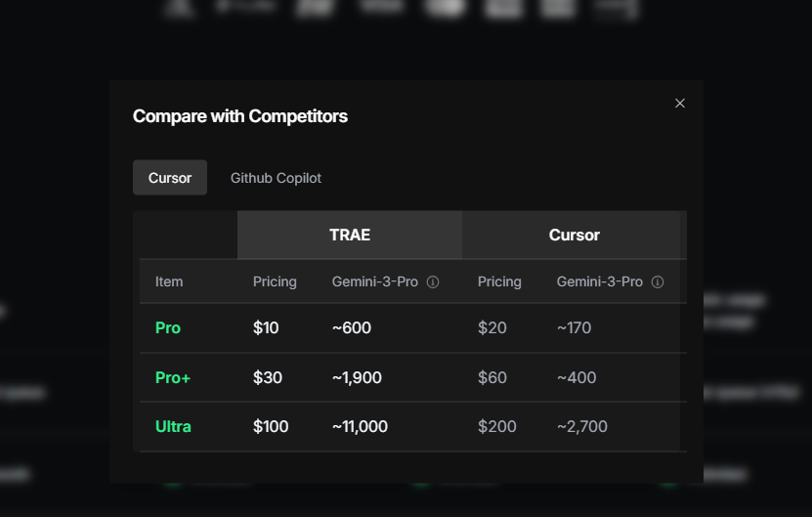Screen dimensions: 812x517
Task: Click the TRAE Pro+ $30 price
Action: coord(267,377)
